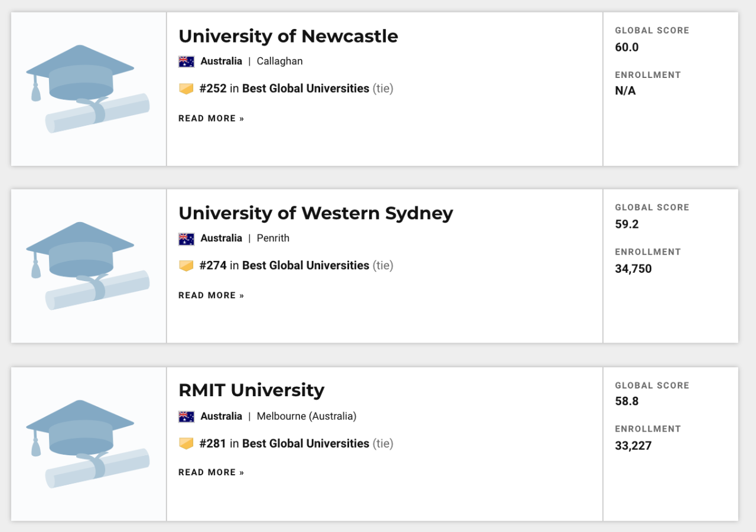This screenshot has height=532, width=756.
Task: Click the gold badge icon next to #274
Action: pos(187,266)
